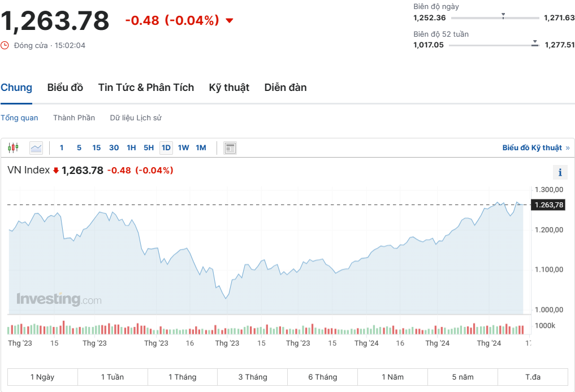Select the 15 minute interval
This screenshot has width=575, height=392.
click(96, 148)
